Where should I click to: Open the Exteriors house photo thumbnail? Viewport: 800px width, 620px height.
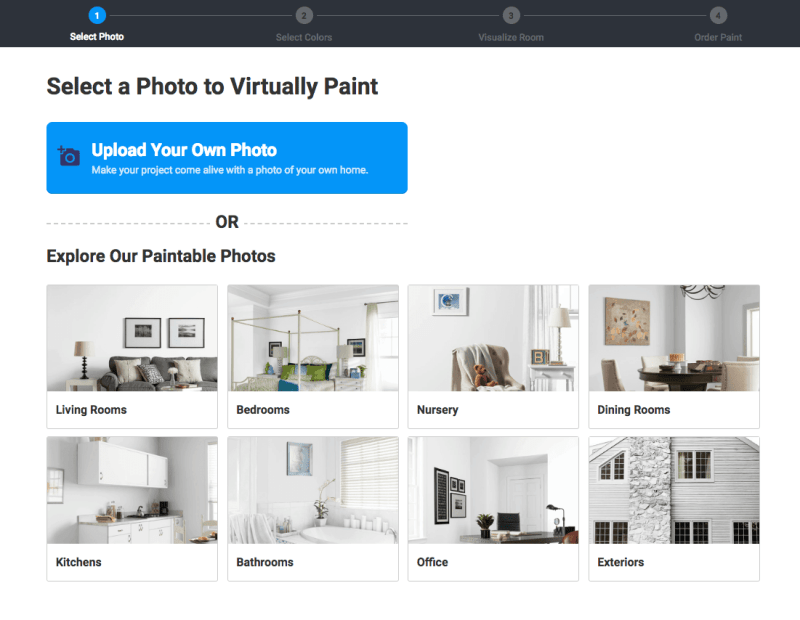pyautogui.click(x=674, y=490)
